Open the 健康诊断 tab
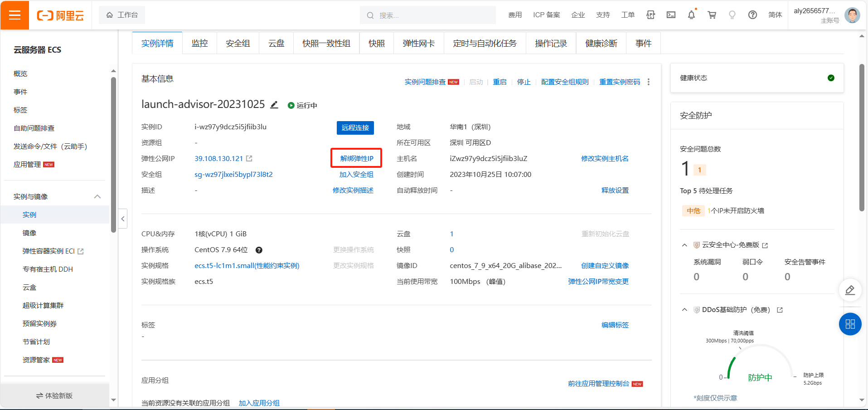This screenshot has width=868, height=410. pyautogui.click(x=601, y=43)
